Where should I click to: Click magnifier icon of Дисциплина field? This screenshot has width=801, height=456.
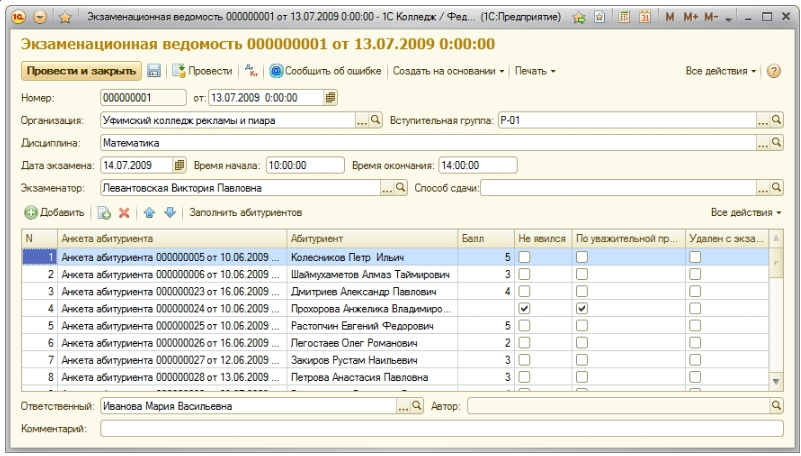pyautogui.click(x=776, y=142)
